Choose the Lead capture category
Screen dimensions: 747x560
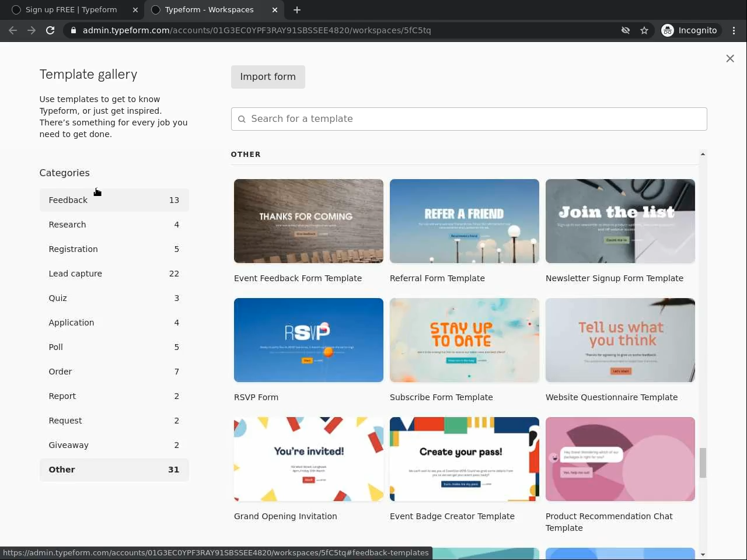(114, 274)
